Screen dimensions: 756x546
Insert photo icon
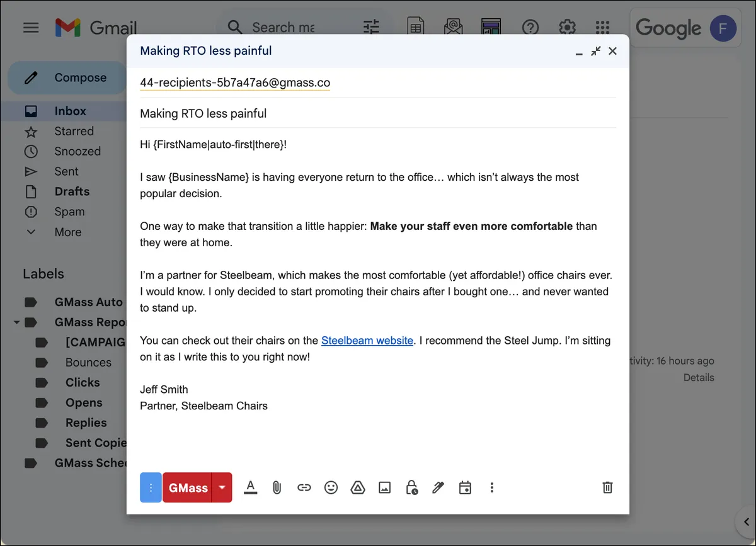point(384,487)
